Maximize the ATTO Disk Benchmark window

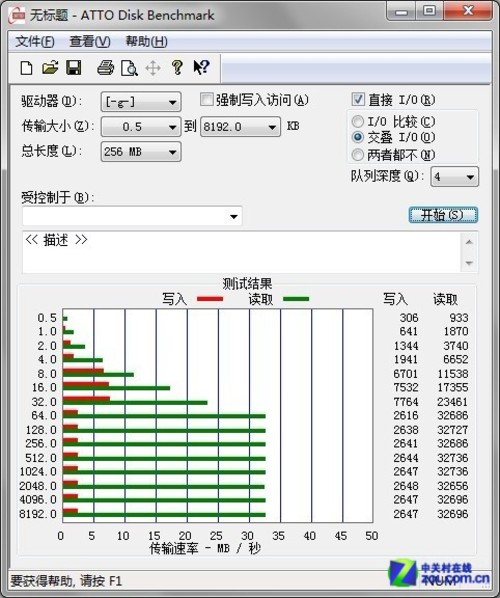click(x=429, y=11)
